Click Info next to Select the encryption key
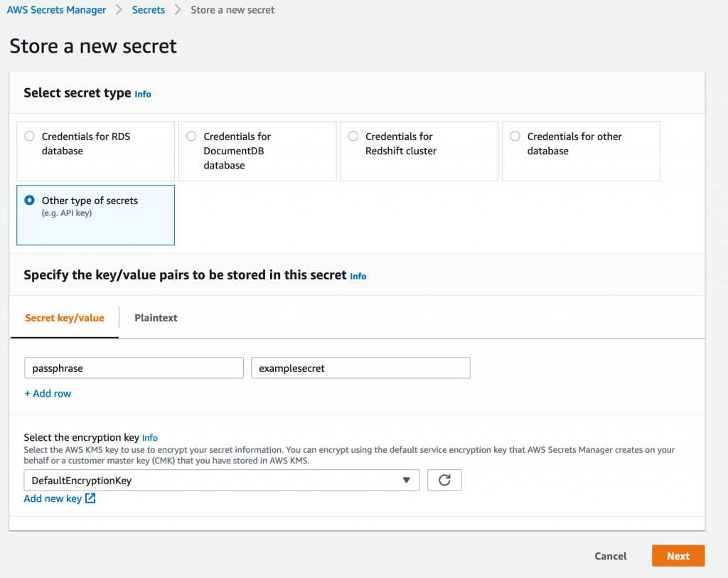This screenshot has width=728, height=578. [149, 437]
